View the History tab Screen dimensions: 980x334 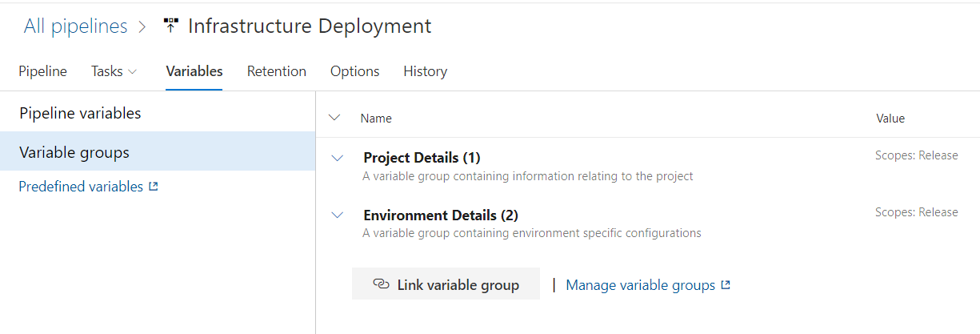pyautogui.click(x=425, y=71)
